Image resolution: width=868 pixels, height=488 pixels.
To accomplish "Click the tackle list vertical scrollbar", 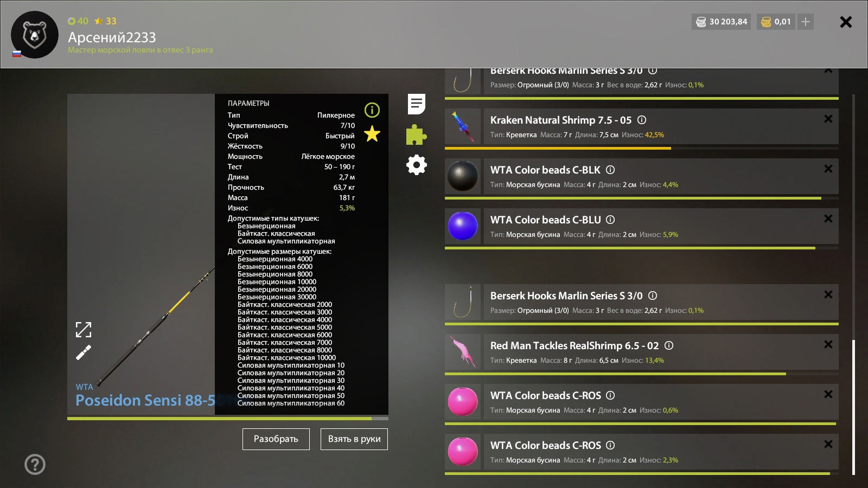I will [854, 408].
